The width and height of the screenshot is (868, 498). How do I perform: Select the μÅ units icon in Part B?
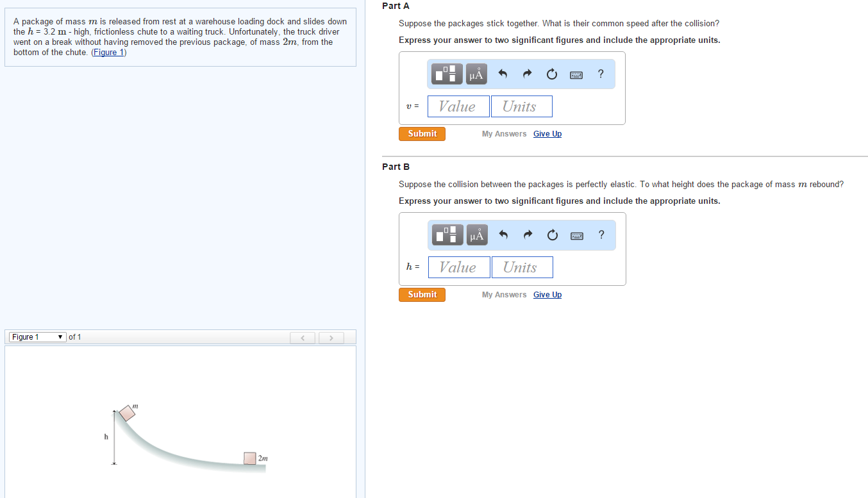[476, 235]
